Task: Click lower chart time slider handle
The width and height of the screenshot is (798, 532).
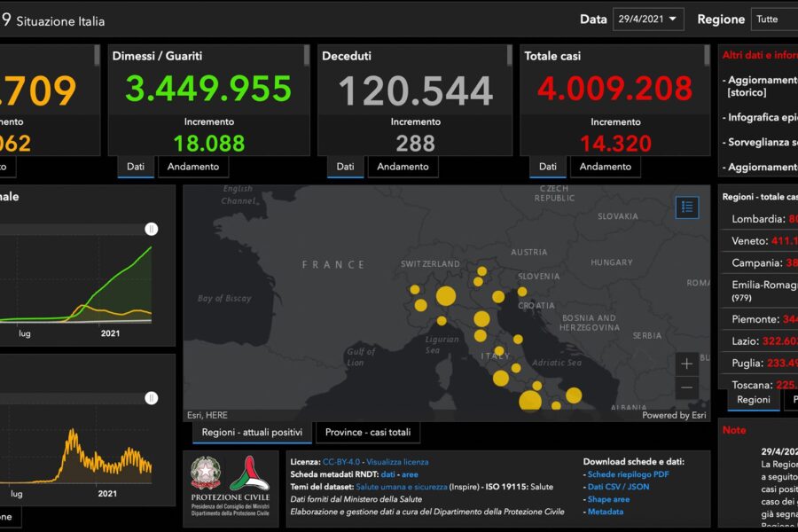Action: [x=152, y=398]
